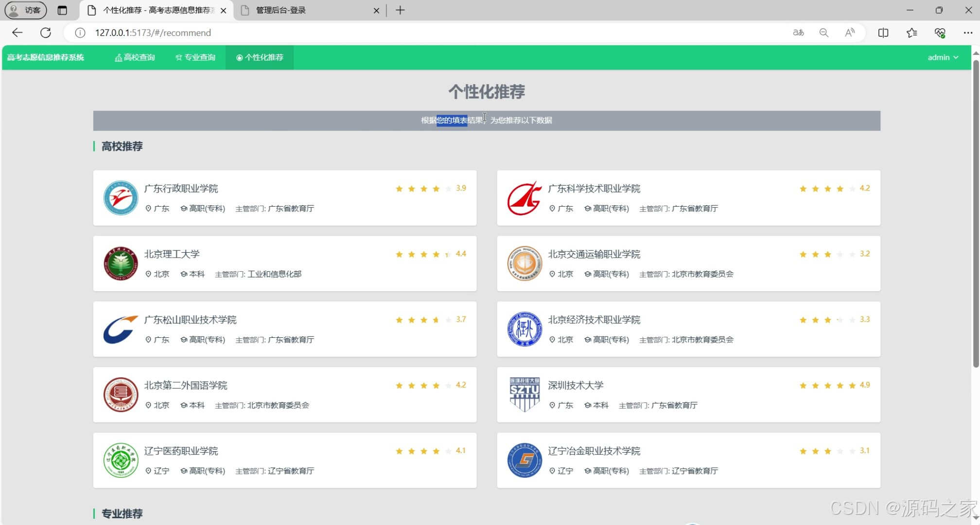Click the read aloud icon
Image resolution: width=980 pixels, height=525 pixels.
coord(849,33)
